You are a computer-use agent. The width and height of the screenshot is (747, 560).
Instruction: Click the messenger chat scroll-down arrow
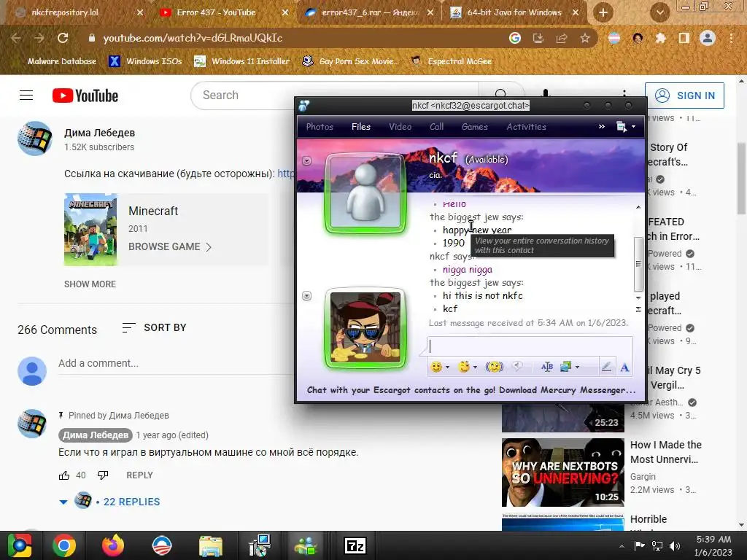click(x=638, y=298)
